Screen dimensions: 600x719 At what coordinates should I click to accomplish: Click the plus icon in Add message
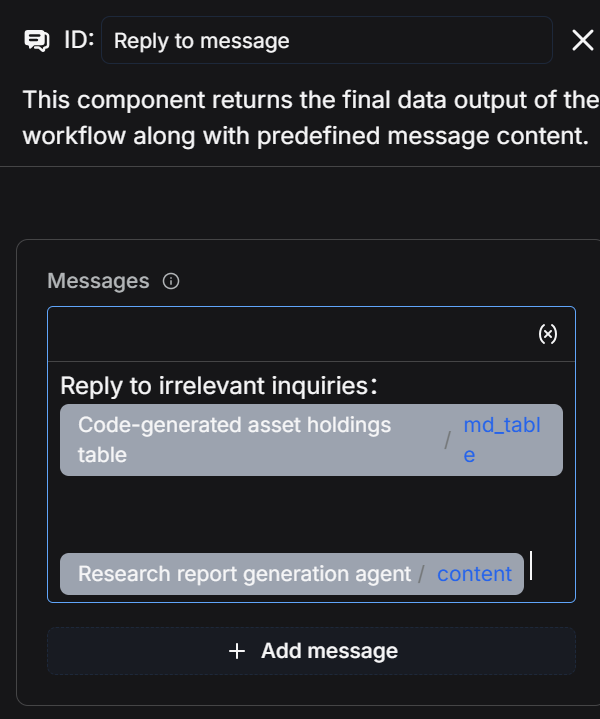237,651
